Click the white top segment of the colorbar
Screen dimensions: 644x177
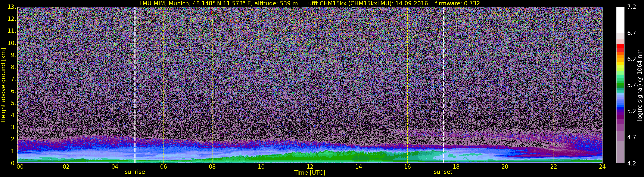coord(620,20)
